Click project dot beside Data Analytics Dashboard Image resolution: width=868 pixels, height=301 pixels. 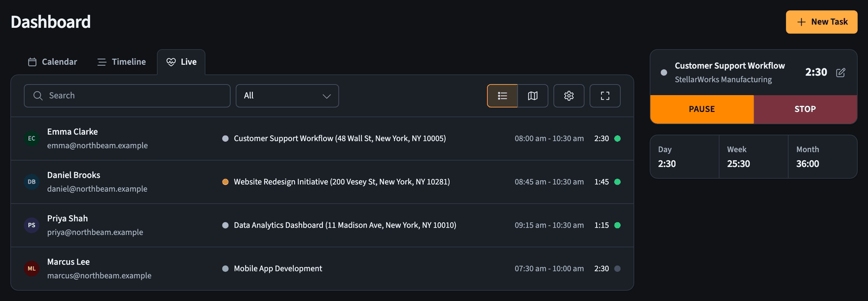(225, 225)
